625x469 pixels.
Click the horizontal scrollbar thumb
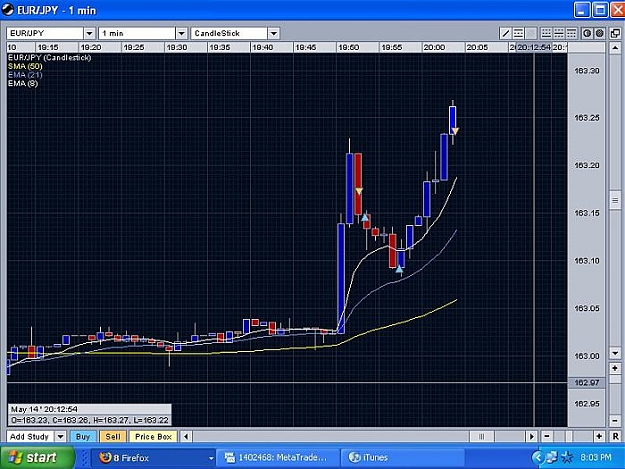point(482,436)
